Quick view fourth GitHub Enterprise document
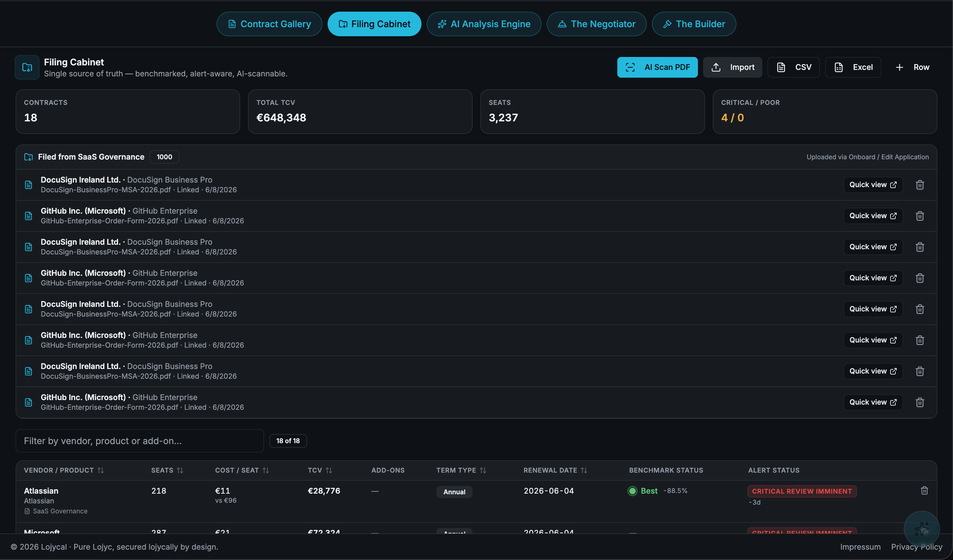 click(873, 402)
